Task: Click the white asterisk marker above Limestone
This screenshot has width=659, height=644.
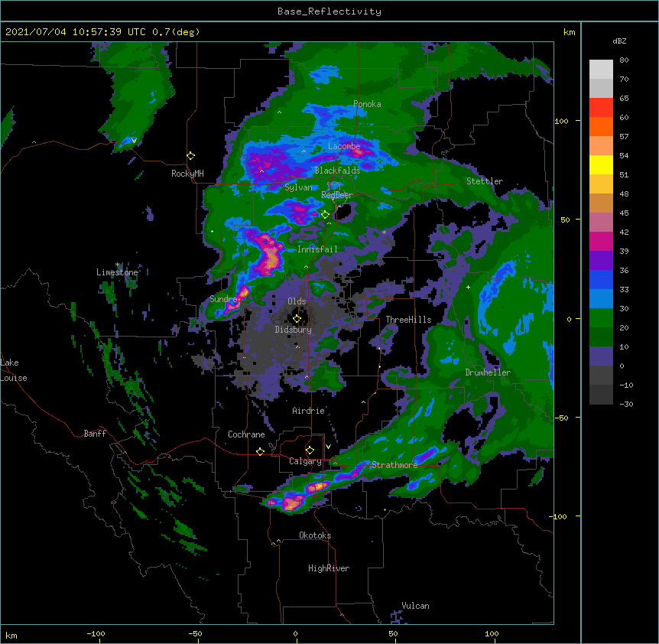Action: pyautogui.click(x=117, y=265)
